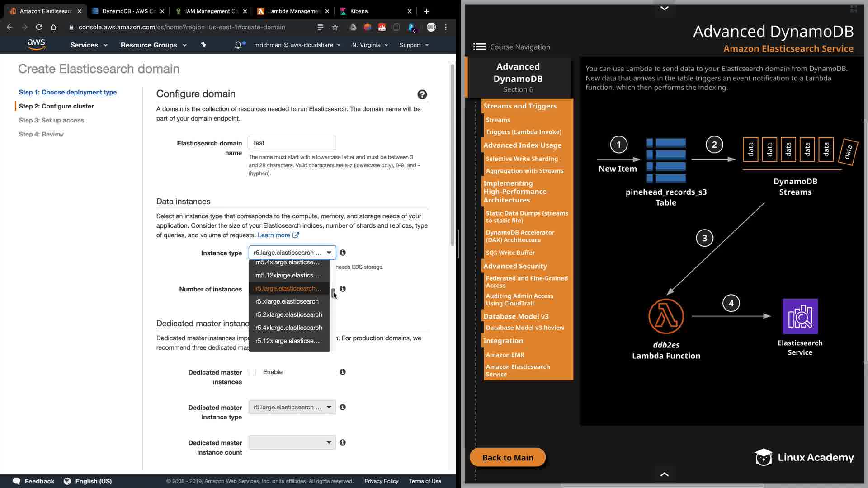This screenshot has height=488, width=868.
Task: Open the notifications bell icon
Action: coord(238,45)
